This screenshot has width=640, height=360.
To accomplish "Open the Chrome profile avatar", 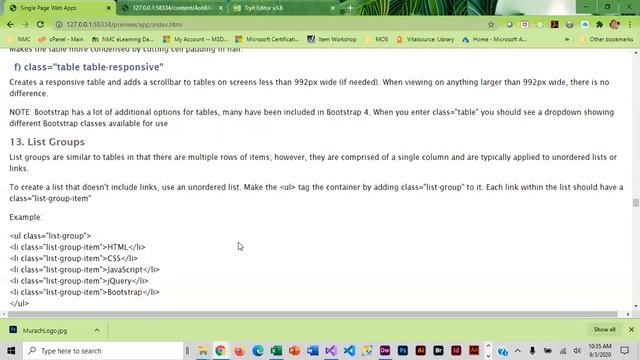I will [614, 24].
